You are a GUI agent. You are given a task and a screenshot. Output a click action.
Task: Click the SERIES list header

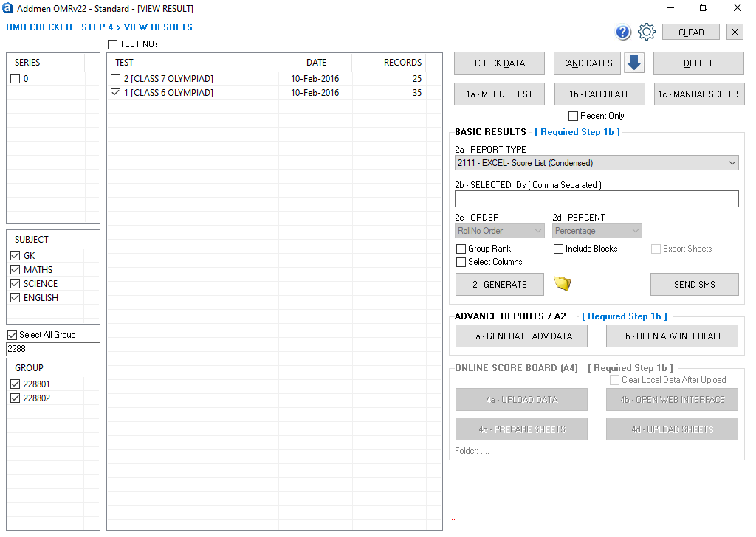(46, 63)
